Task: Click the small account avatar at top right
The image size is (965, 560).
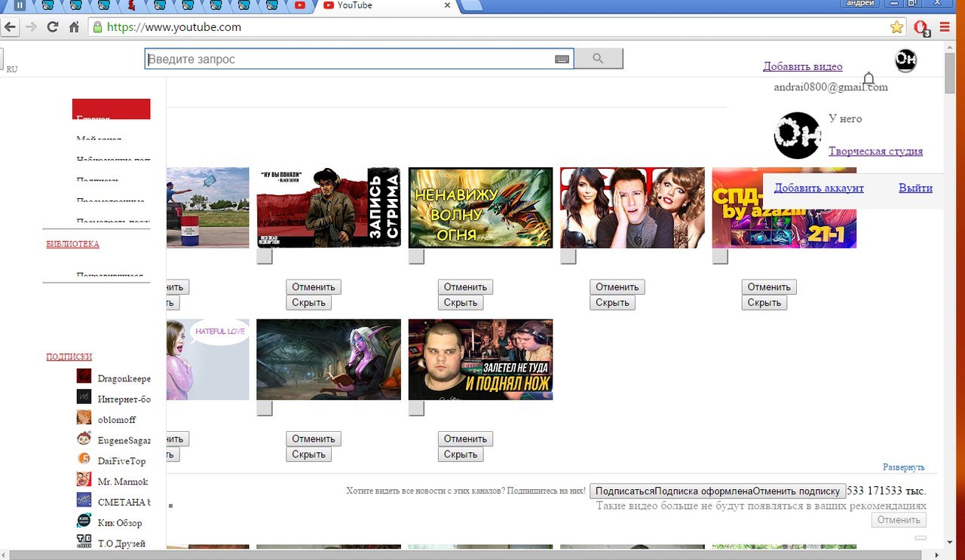Action: (x=905, y=60)
